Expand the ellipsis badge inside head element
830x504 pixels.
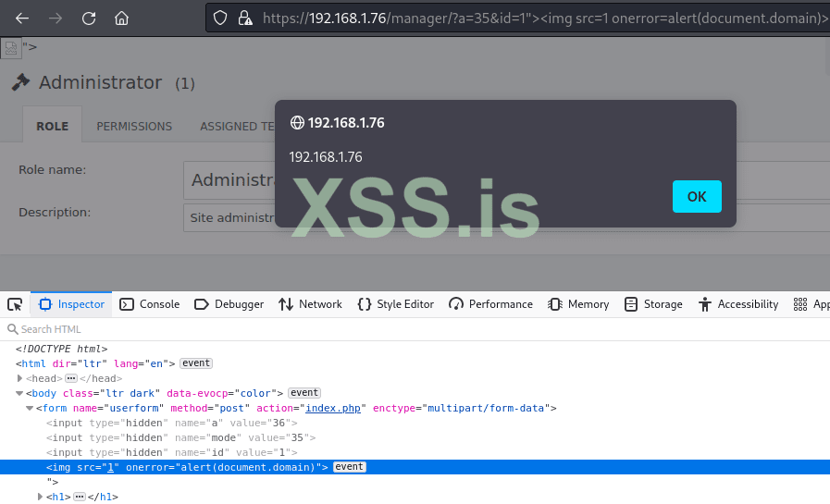click(71, 378)
